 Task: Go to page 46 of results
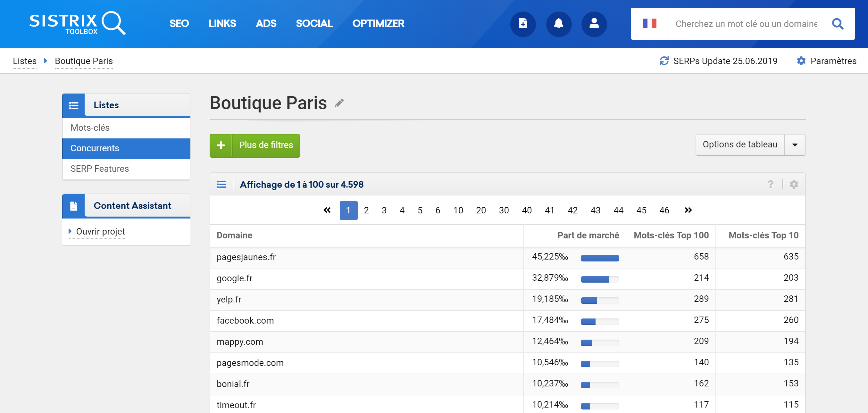click(664, 210)
